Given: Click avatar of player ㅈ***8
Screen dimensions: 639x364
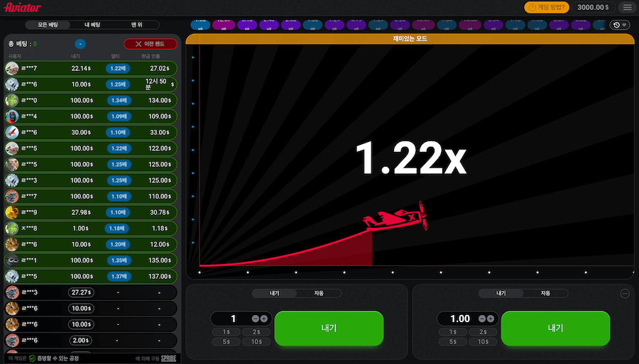Looking at the screenshot, I should pyautogui.click(x=12, y=228).
